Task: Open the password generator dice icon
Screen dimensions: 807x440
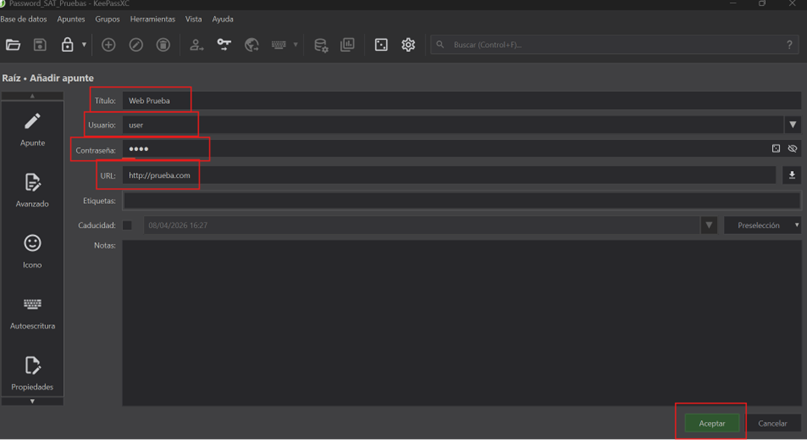Action: (381, 45)
